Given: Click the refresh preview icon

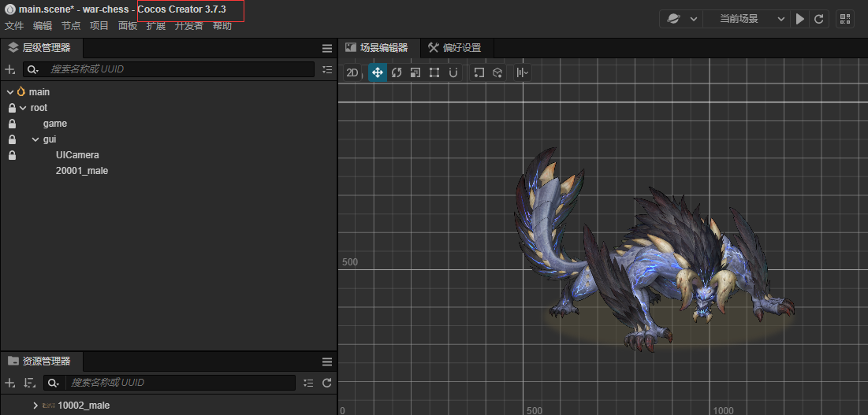Looking at the screenshot, I should [x=819, y=19].
